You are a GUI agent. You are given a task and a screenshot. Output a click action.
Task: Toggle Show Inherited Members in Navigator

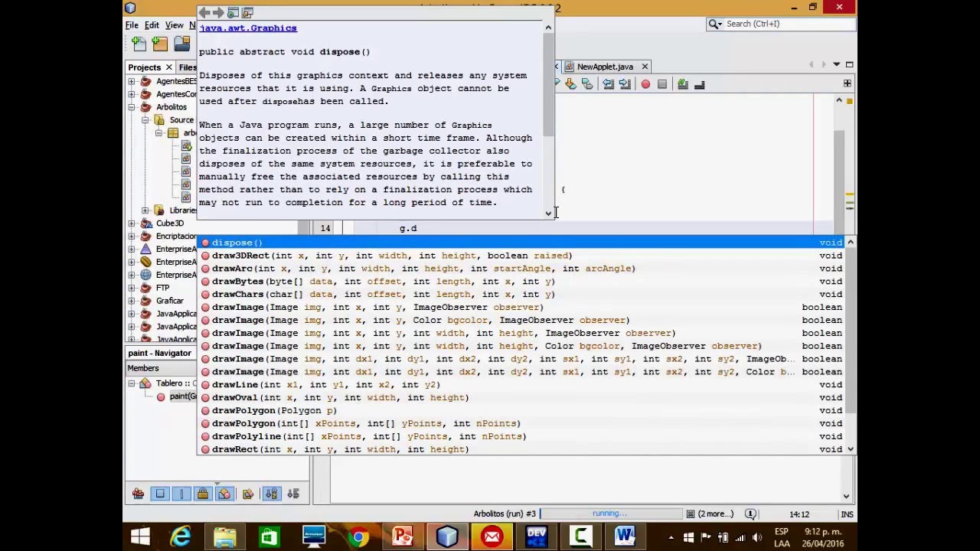(x=138, y=494)
